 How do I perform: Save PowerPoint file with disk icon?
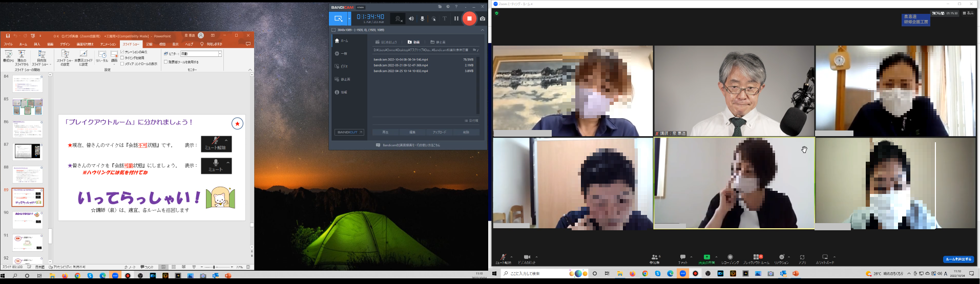click(8, 36)
